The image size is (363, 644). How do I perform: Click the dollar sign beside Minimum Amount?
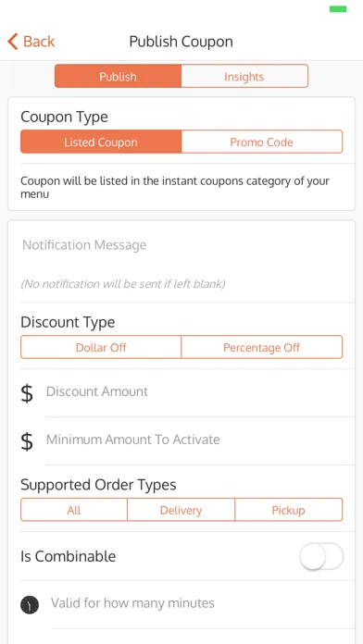tap(27, 441)
